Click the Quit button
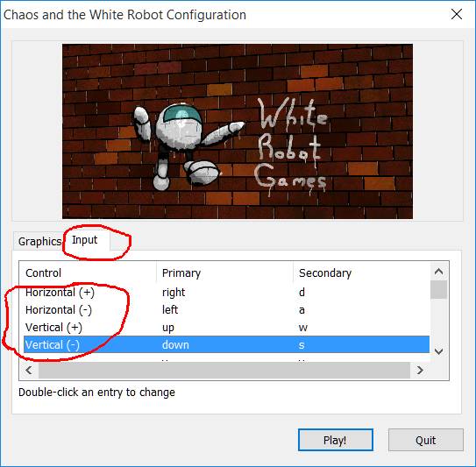 coord(426,440)
